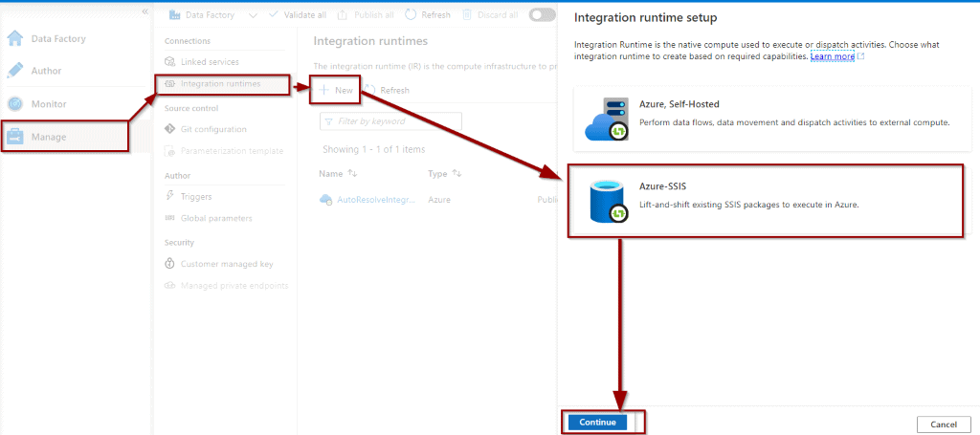Open Parameterization template
Image resolution: width=980 pixels, height=435 pixels.
point(232,151)
